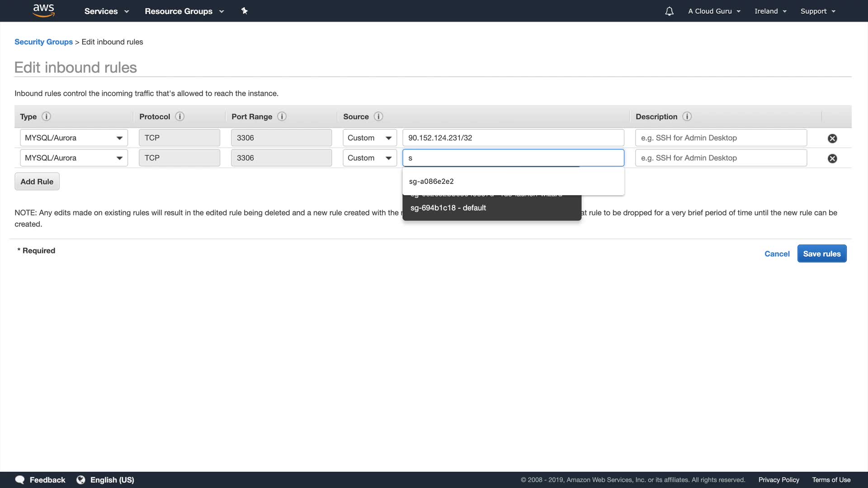Click the Save rules button
This screenshot has width=868, height=488.
coord(821,253)
